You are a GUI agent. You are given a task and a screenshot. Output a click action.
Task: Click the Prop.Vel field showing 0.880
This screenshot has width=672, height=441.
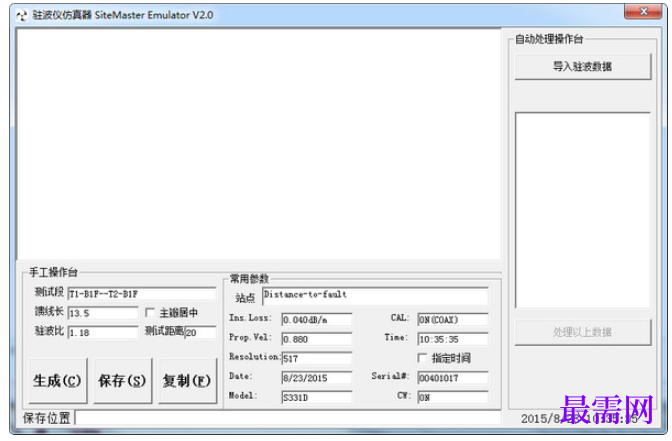[317, 339]
